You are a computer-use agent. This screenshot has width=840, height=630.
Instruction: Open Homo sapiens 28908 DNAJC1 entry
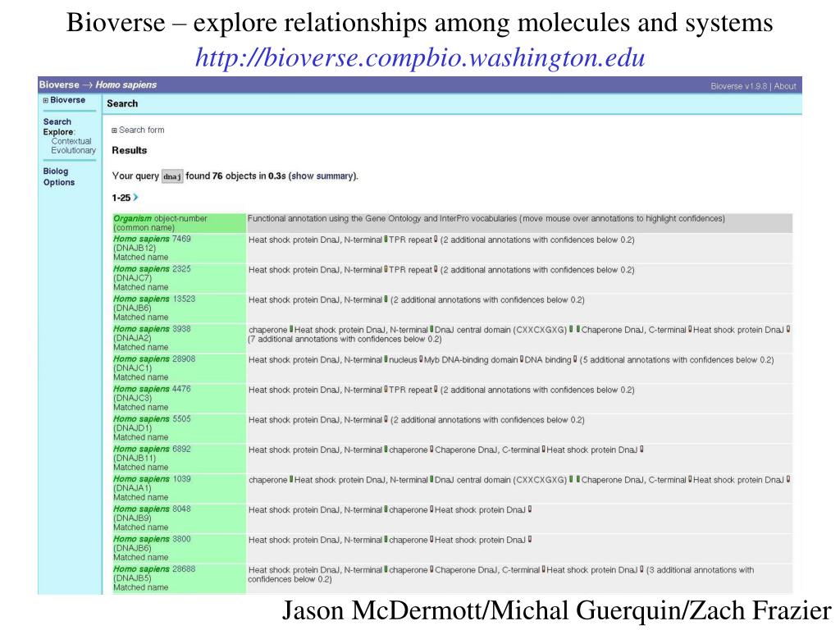click(x=154, y=359)
